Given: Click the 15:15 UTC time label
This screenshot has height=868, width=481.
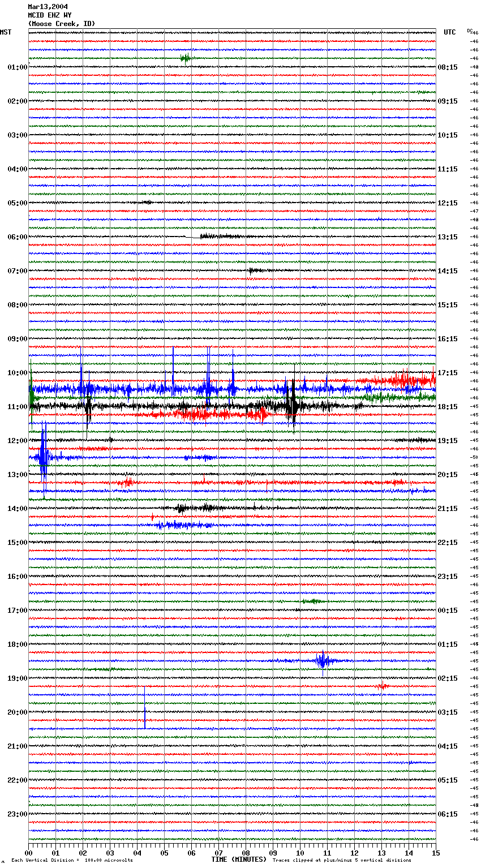Looking at the screenshot, I should pyautogui.click(x=448, y=305).
